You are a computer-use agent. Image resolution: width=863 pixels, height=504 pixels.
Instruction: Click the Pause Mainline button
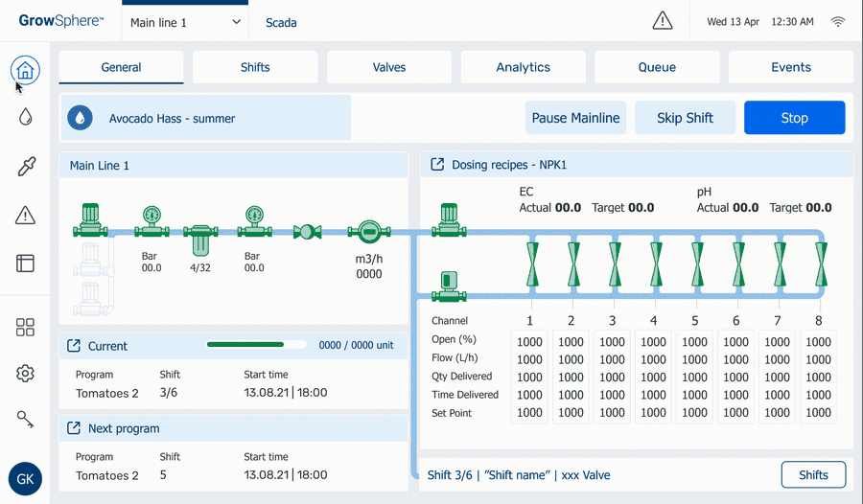coord(575,118)
